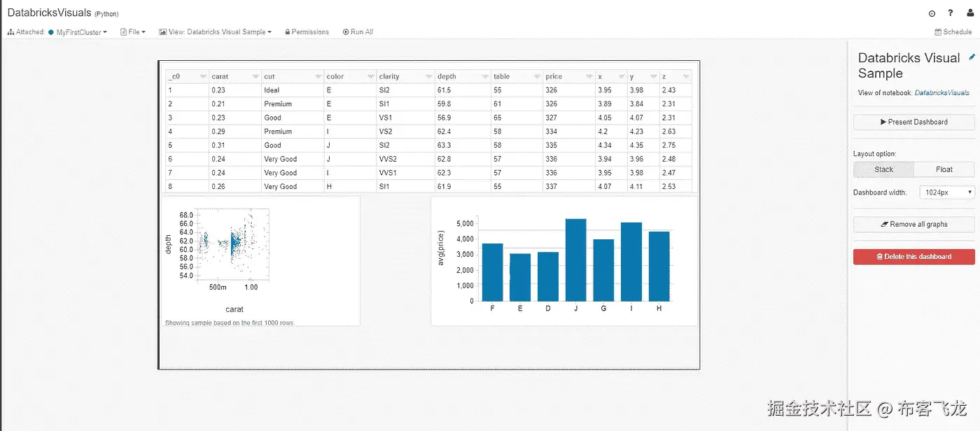Sort by the carat column arrow
Screen dimensions: 980x431
point(255,76)
